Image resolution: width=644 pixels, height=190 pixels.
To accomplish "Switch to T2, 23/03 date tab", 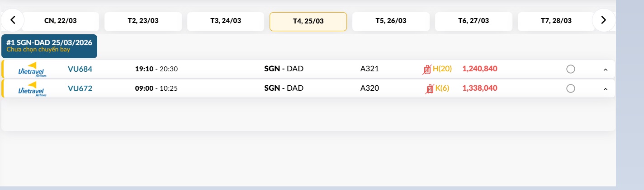I will [143, 21].
